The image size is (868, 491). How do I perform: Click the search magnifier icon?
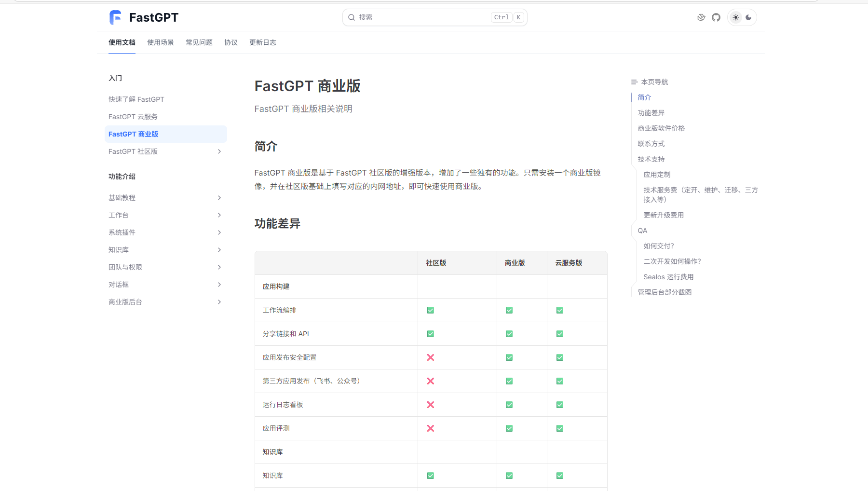(352, 17)
